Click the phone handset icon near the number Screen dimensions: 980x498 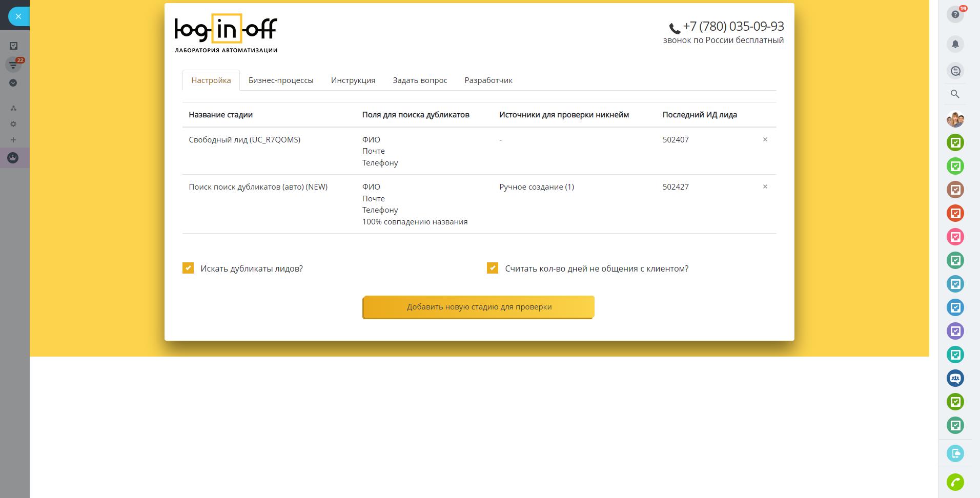pos(675,28)
